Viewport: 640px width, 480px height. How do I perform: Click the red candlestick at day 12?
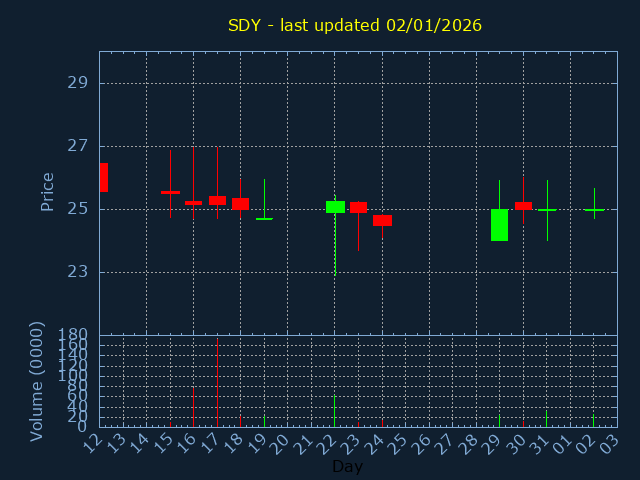(103, 177)
